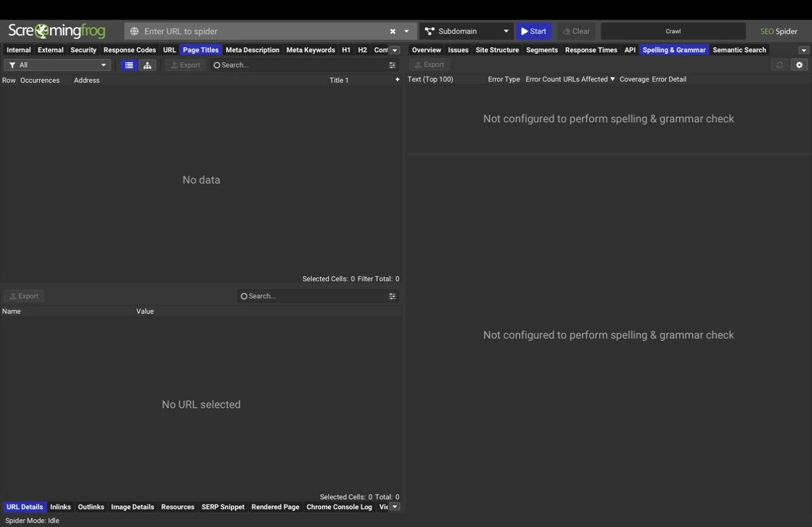Click the lower panel Search box
This screenshot has height=527, width=812.
[312, 296]
